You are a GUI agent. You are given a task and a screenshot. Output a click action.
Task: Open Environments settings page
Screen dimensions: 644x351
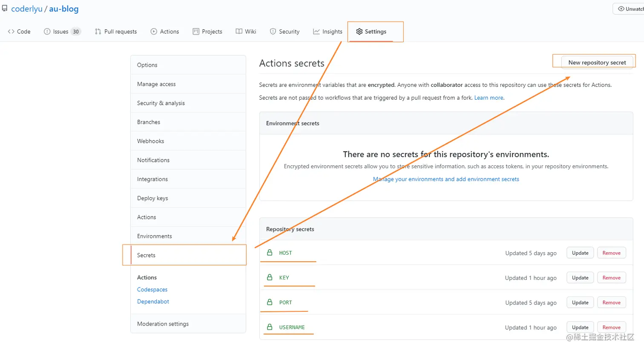click(x=188, y=236)
